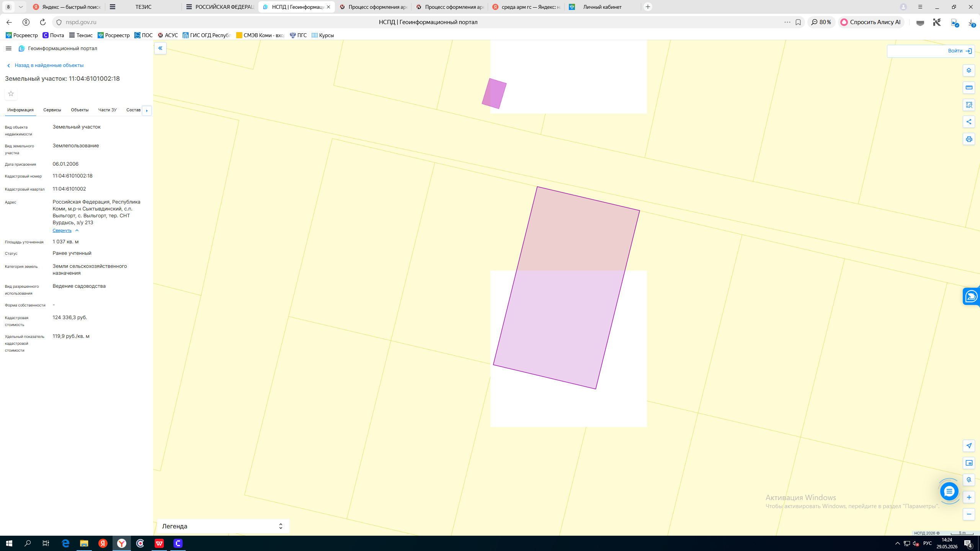Open the overview map panel icon
Image resolution: width=980 pixels, height=551 pixels.
click(x=969, y=463)
